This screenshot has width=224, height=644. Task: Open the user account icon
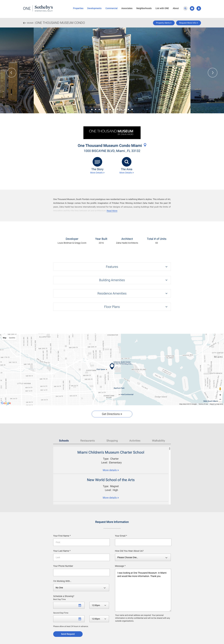[199, 8]
